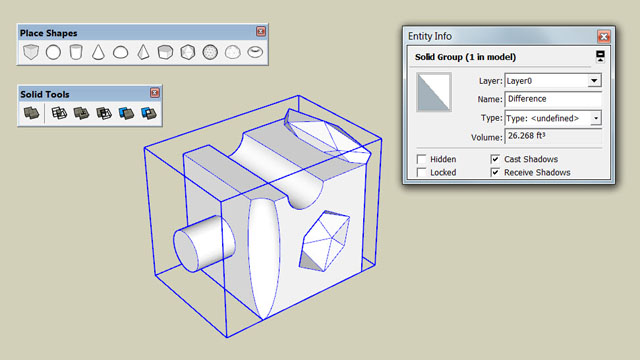The height and width of the screenshot is (360, 640).
Task: Select the Box shape in Place Shapes
Action: (31, 52)
